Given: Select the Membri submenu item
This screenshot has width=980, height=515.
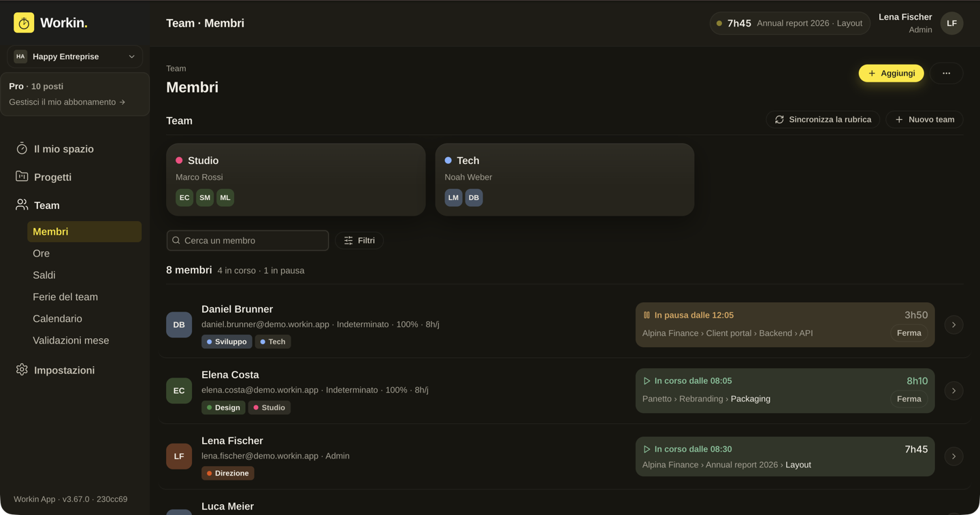Looking at the screenshot, I should pos(84,231).
